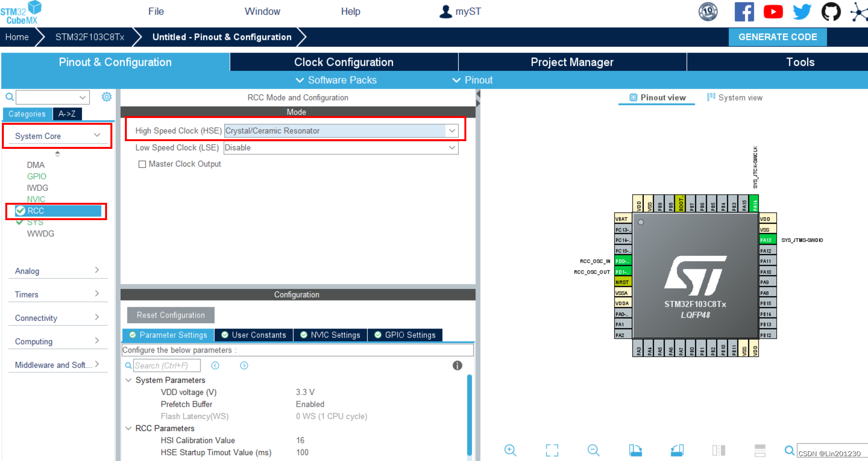Zoom out of the chip pinout

[594, 450]
